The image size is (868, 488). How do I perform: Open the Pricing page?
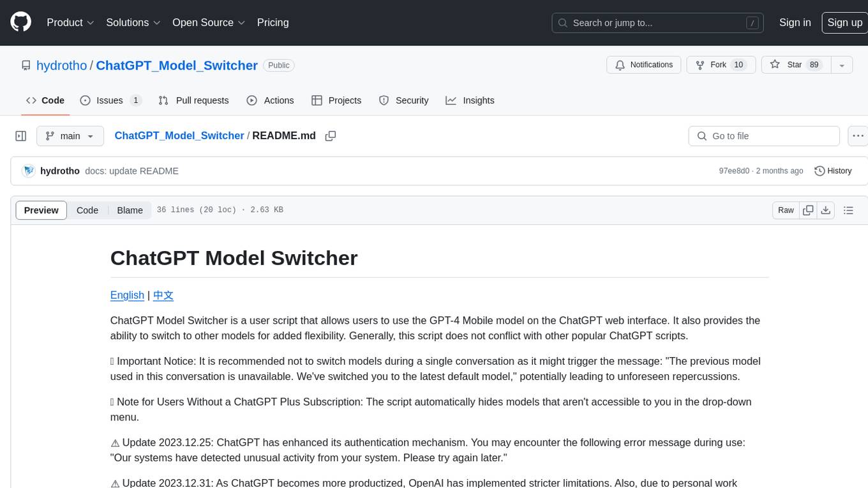[273, 22]
